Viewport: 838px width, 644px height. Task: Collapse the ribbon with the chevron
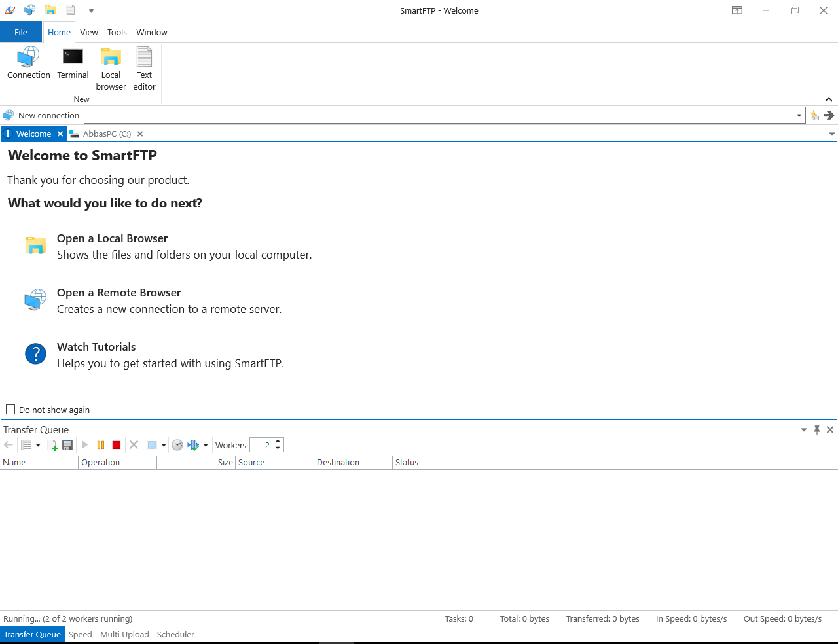829,99
